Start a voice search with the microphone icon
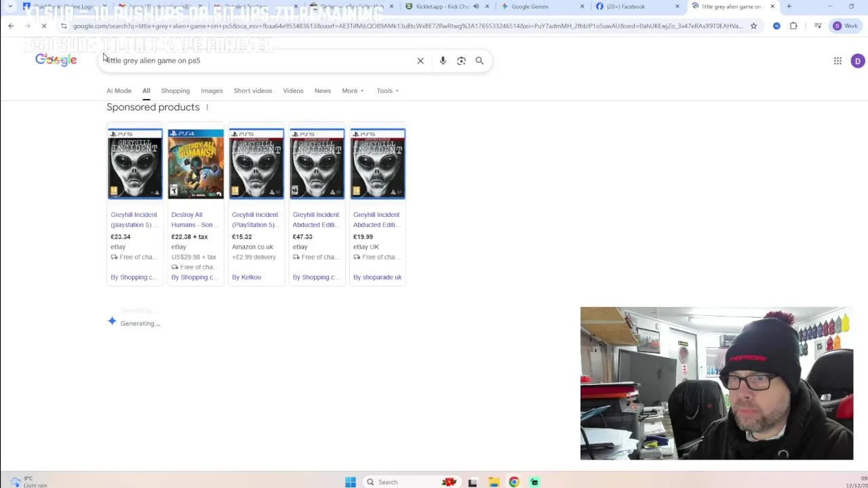Image resolution: width=868 pixels, height=488 pixels. [x=443, y=60]
